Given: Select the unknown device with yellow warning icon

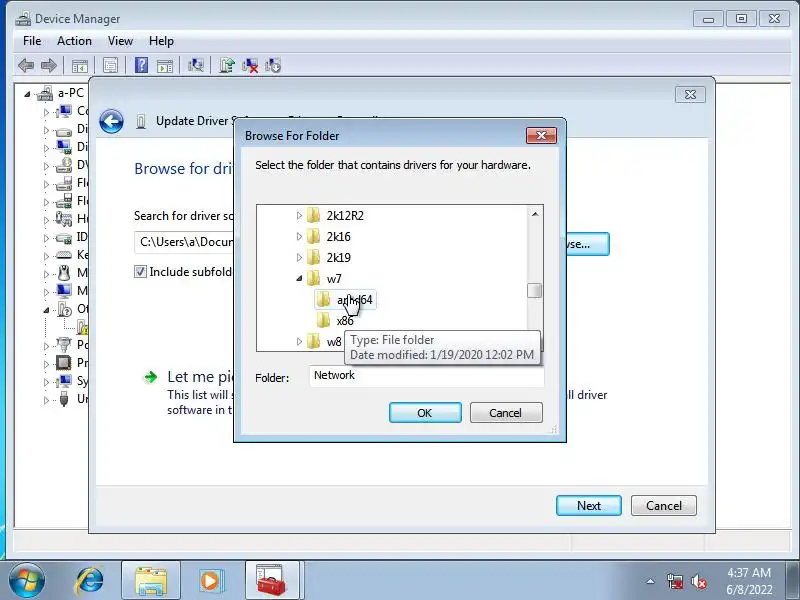Looking at the screenshot, I should tap(83, 327).
